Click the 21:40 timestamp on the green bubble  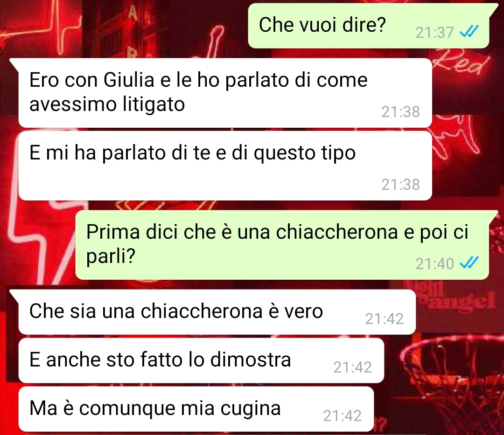pyautogui.click(x=434, y=264)
